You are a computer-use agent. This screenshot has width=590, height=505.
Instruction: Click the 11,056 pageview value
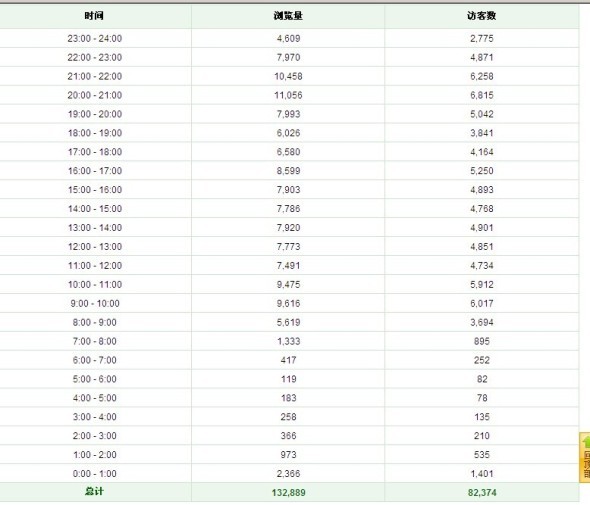pos(288,95)
